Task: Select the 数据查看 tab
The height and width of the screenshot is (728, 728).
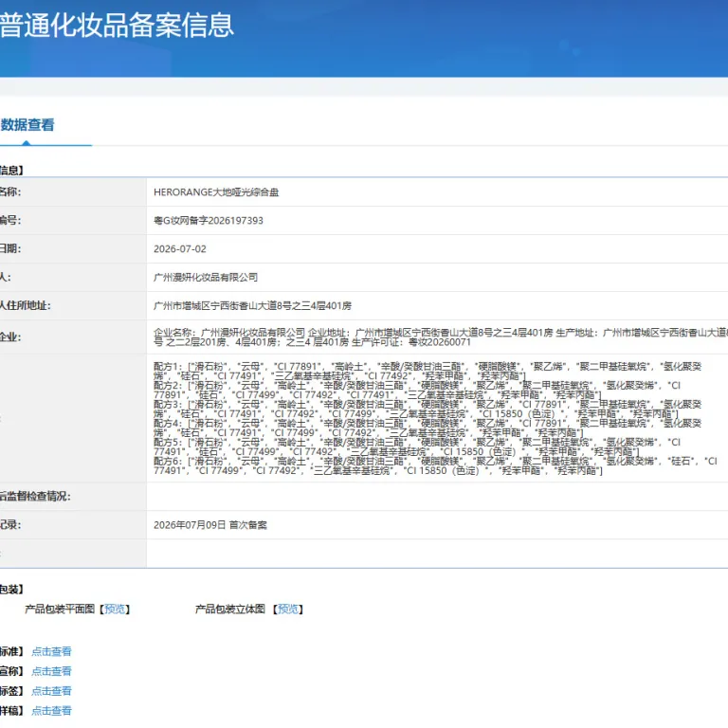Action: (x=27, y=125)
